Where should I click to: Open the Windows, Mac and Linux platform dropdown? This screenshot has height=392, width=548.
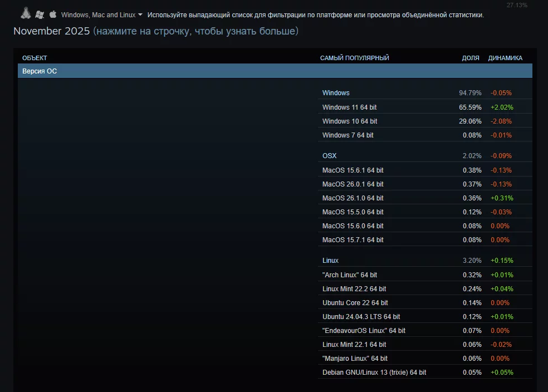click(x=98, y=15)
